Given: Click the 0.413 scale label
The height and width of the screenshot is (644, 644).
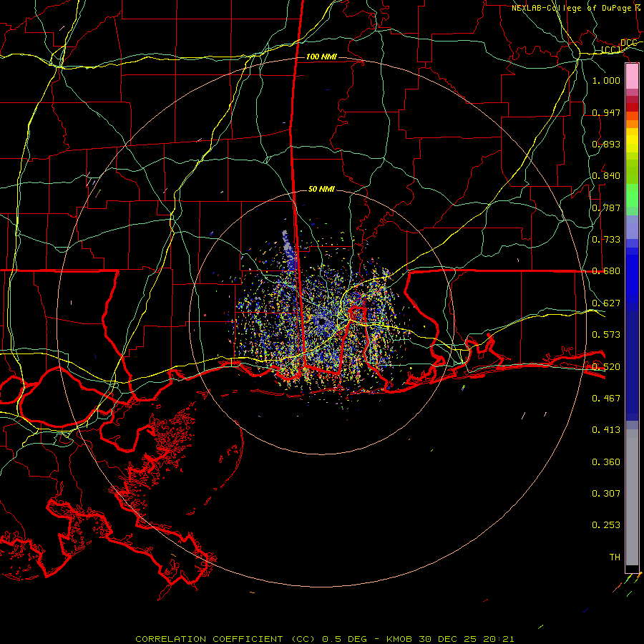Looking at the screenshot, I should [x=606, y=430].
